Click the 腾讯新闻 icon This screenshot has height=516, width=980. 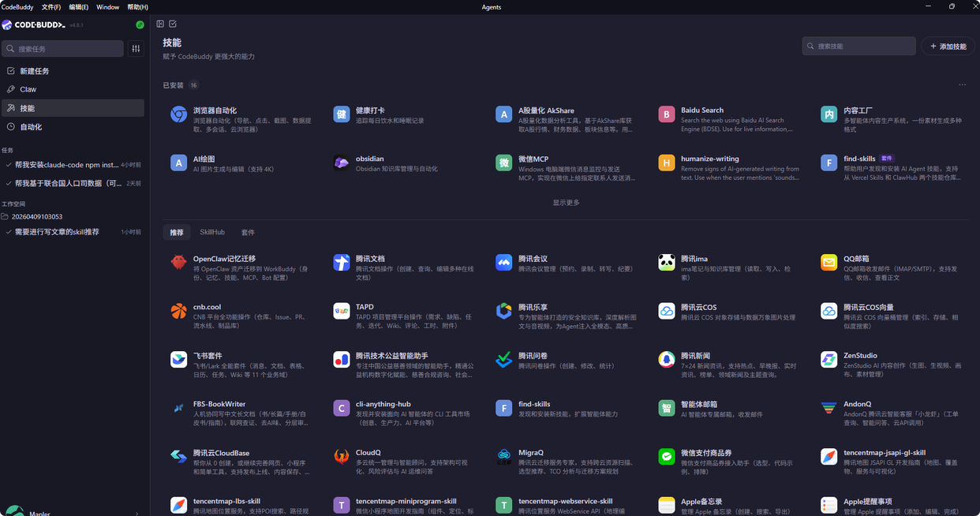tap(667, 360)
